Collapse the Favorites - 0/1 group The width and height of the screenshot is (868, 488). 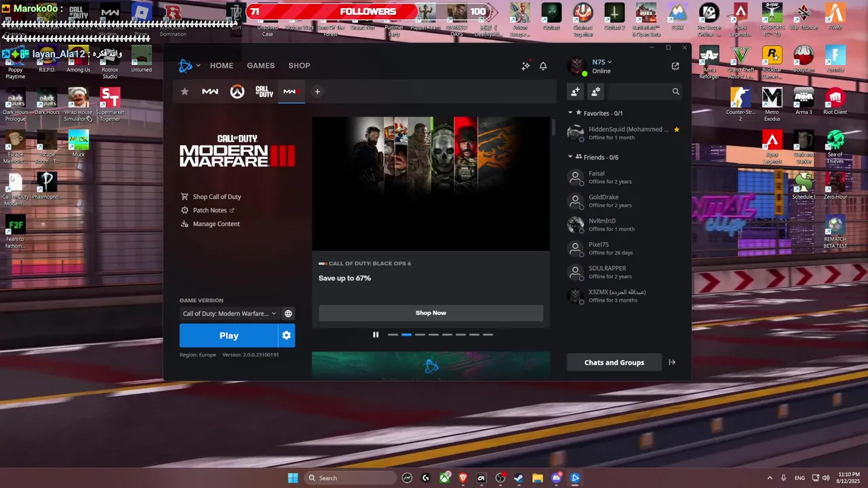coord(570,113)
